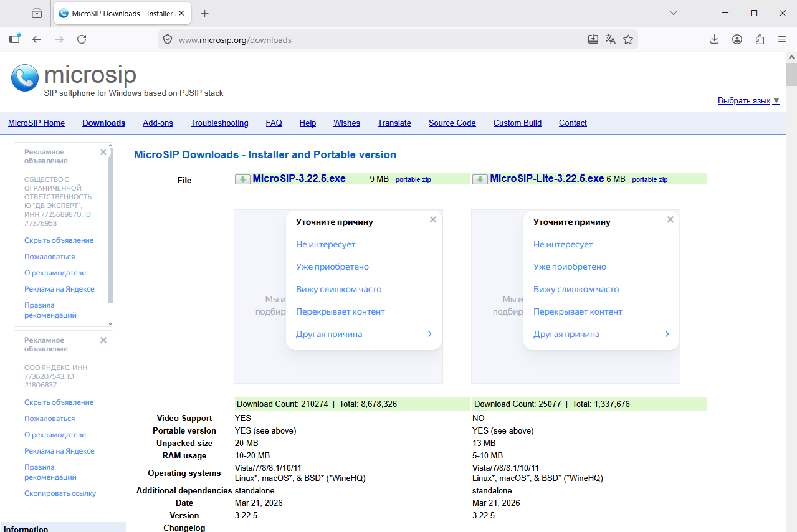Open the Contact menu item
The image size is (797, 532).
click(573, 123)
